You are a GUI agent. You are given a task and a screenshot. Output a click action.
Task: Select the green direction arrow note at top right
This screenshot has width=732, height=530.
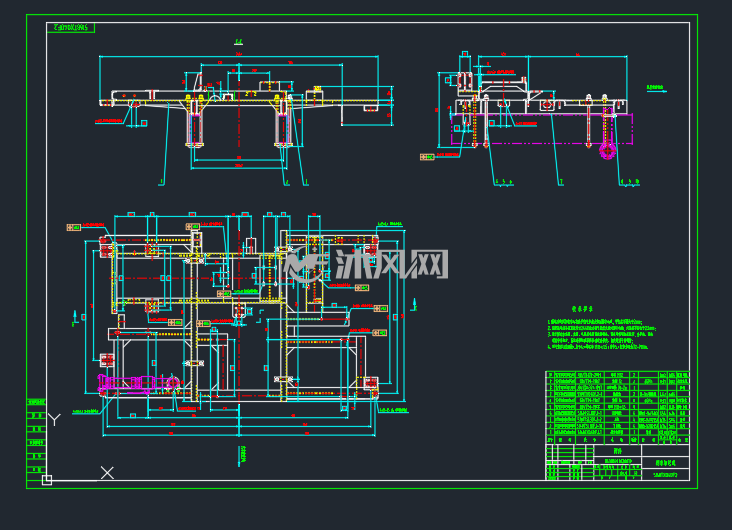click(x=656, y=89)
